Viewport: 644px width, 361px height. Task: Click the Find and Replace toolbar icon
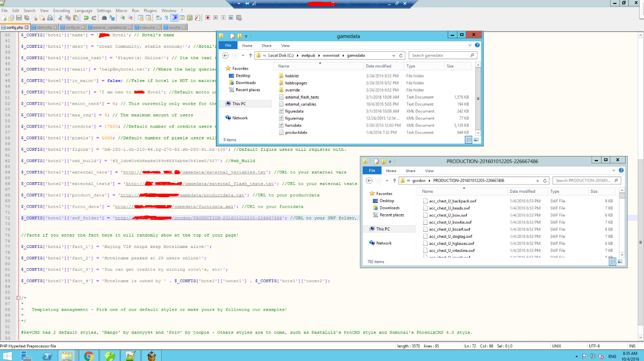112,18
